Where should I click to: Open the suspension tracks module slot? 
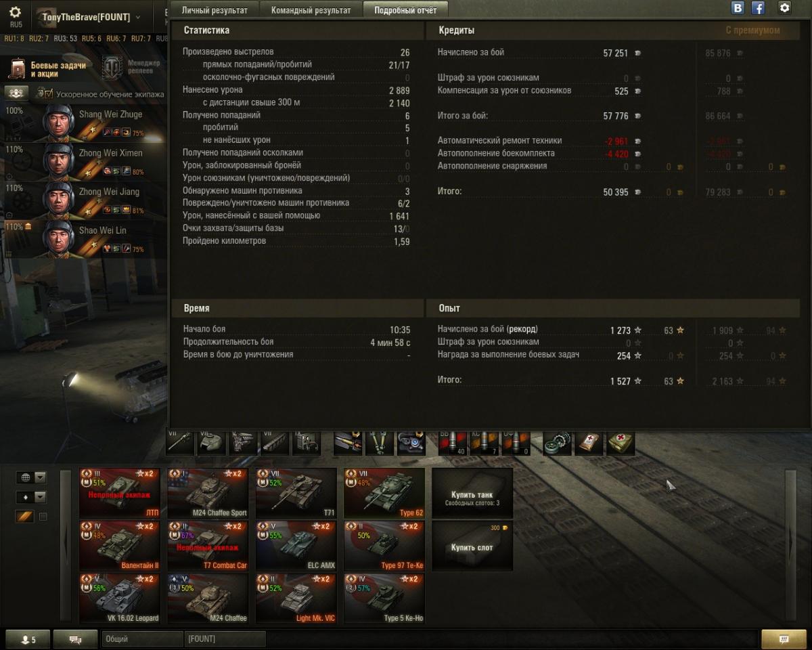click(x=274, y=442)
